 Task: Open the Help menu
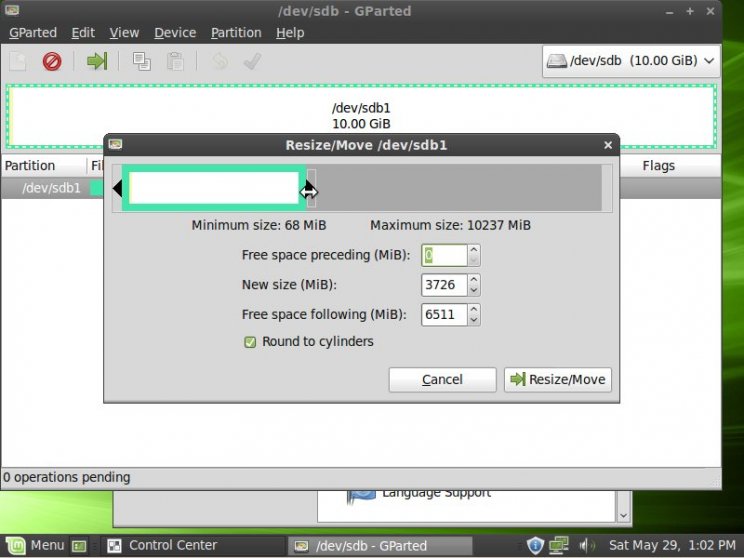(290, 33)
